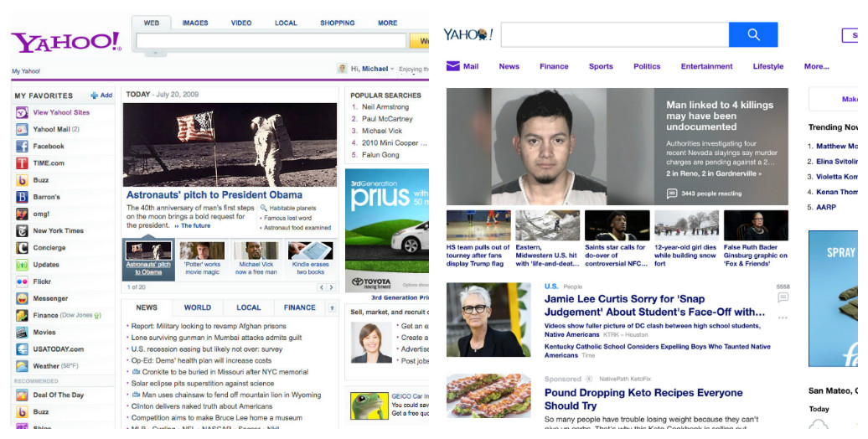Open Saints star calls for do-over thumbnail

point(617,225)
